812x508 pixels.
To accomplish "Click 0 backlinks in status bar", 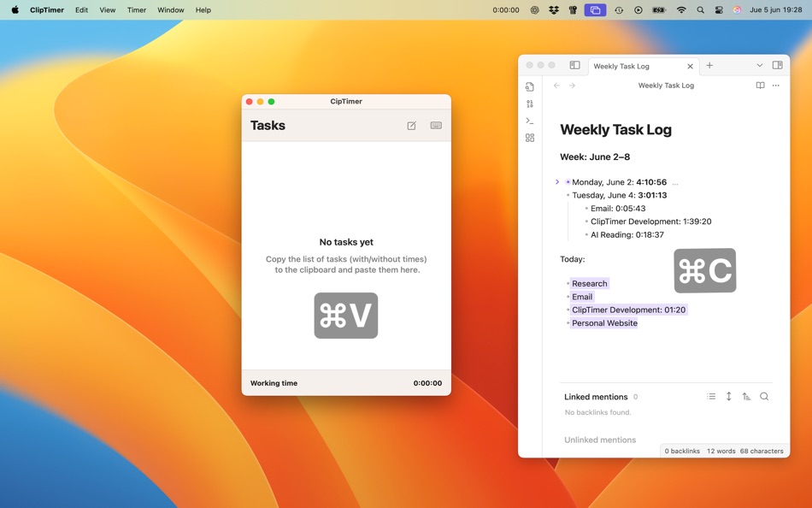I will tap(682, 451).
